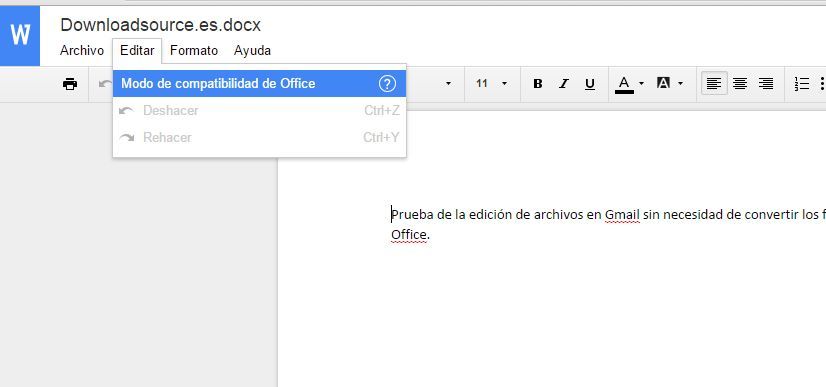Toggle underline formatting
The image size is (826, 387).
(x=590, y=84)
